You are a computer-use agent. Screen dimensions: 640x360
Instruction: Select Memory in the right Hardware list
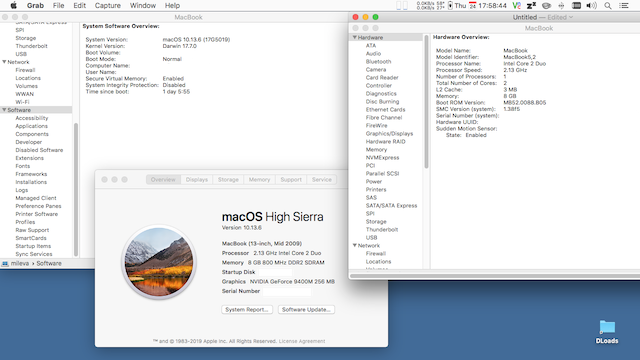point(376,150)
